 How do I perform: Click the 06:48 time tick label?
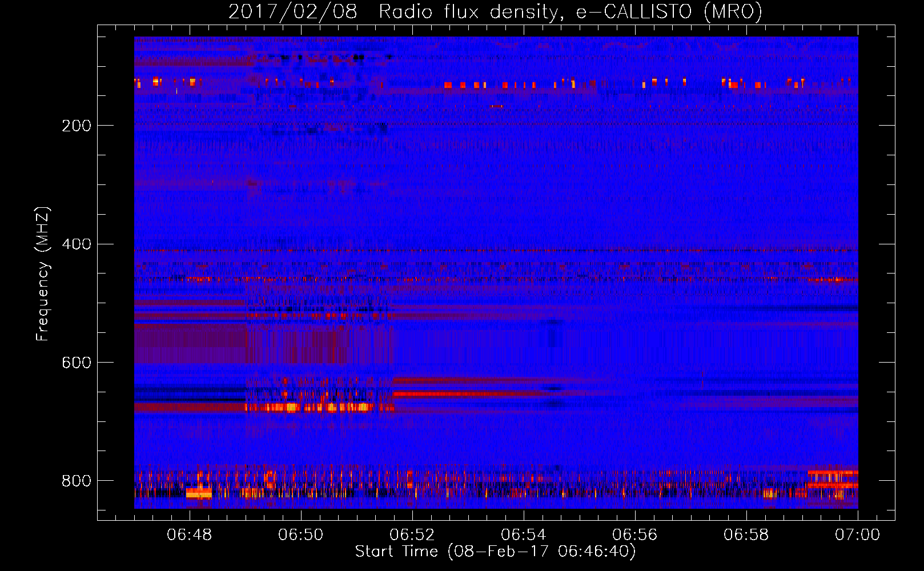click(x=189, y=535)
